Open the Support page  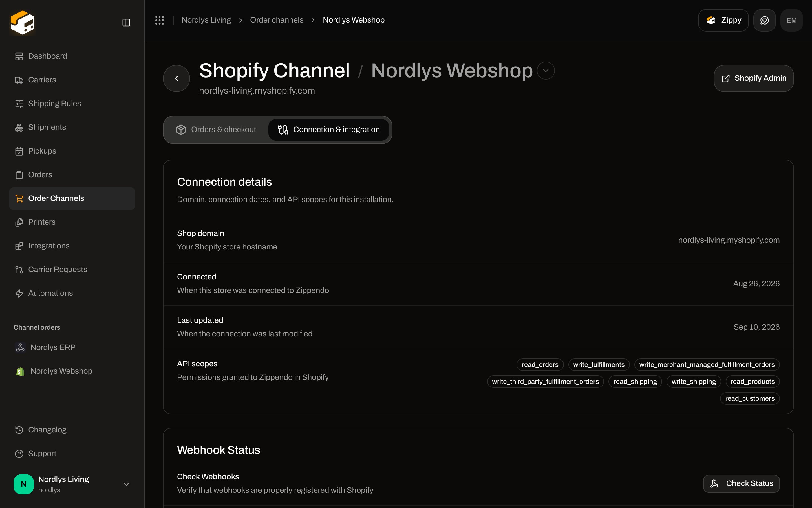(72, 454)
